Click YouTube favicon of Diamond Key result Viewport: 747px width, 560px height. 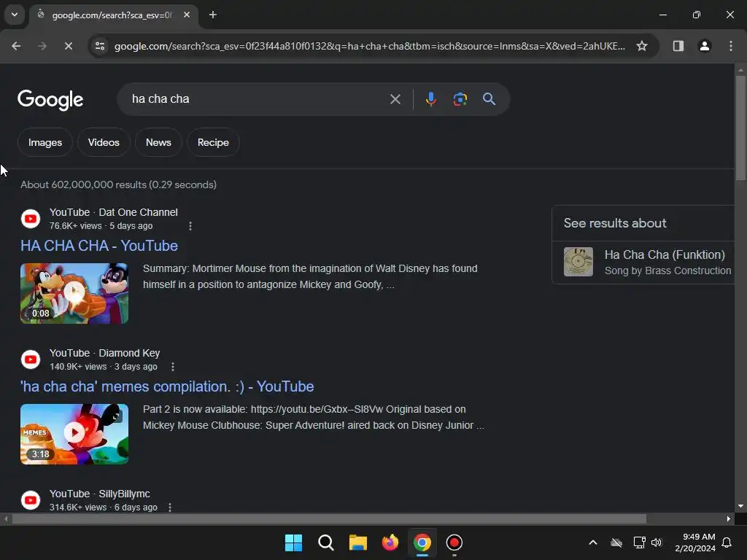[x=31, y=359]
